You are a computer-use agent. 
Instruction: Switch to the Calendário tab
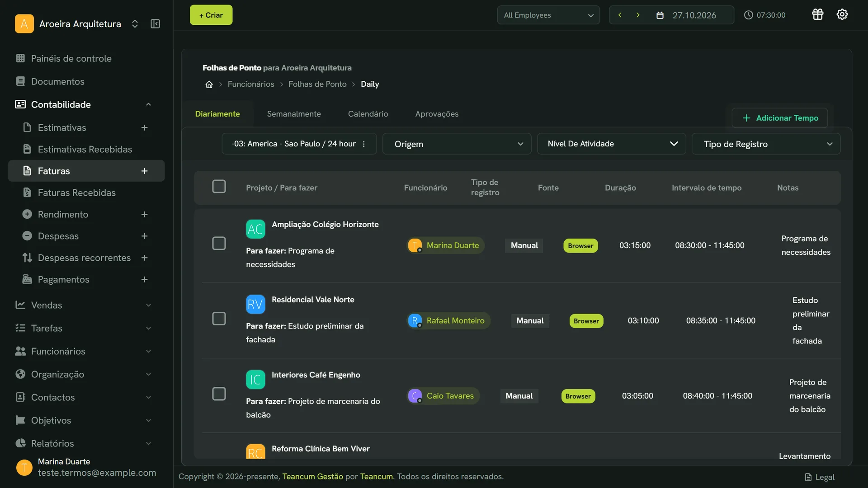(368, 114)
